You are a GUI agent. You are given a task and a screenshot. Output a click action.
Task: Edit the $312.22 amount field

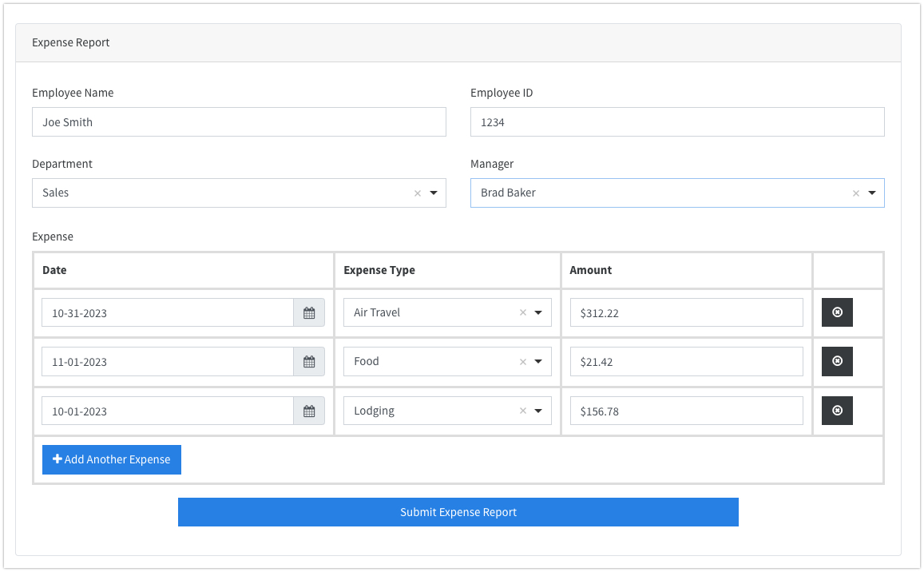(686, 313)
